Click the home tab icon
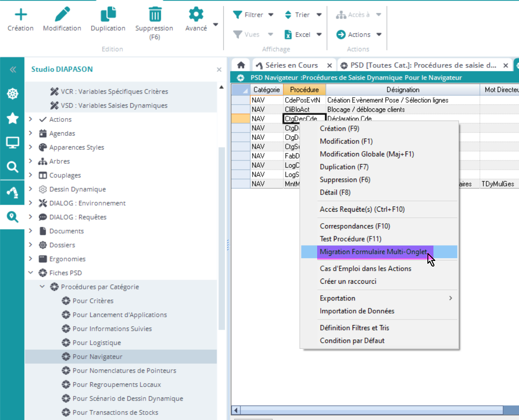 tap(240, 65)
